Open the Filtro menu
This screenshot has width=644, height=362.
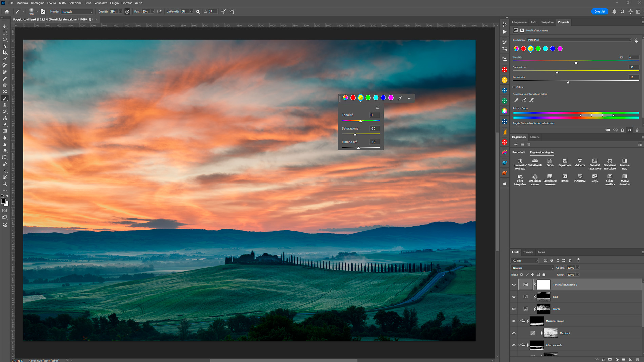[88, 3]
